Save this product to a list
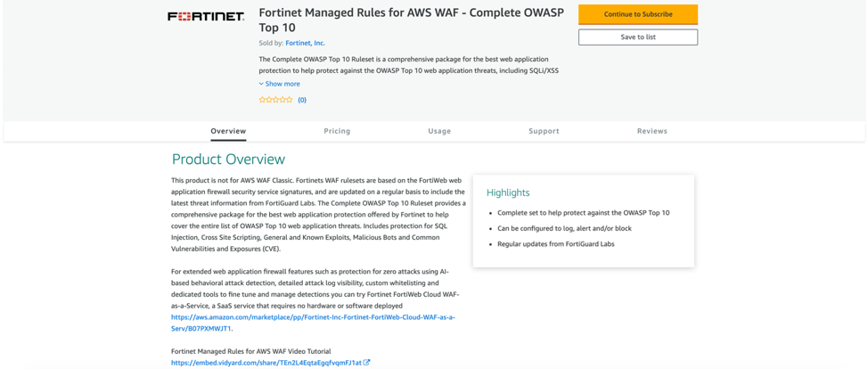 click(638, 37)
